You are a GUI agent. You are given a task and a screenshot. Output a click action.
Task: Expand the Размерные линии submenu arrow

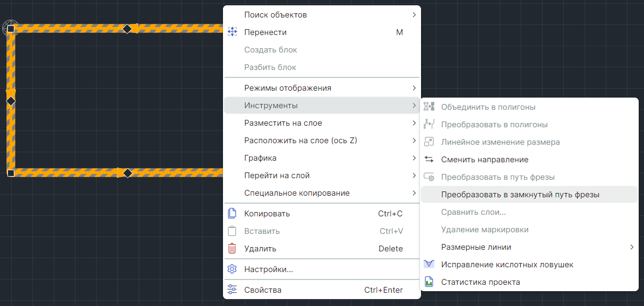point(632,247)
